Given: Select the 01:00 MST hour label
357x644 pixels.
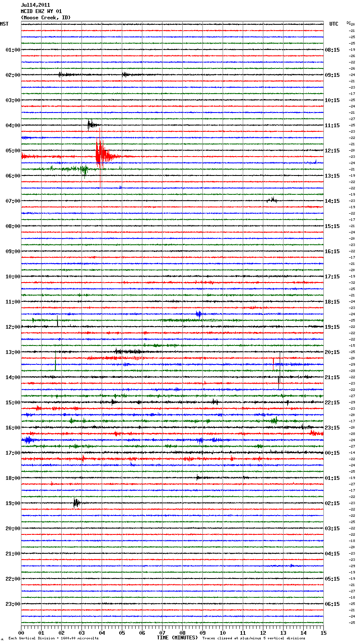Looking at the screenshot, I should (13, 50).
